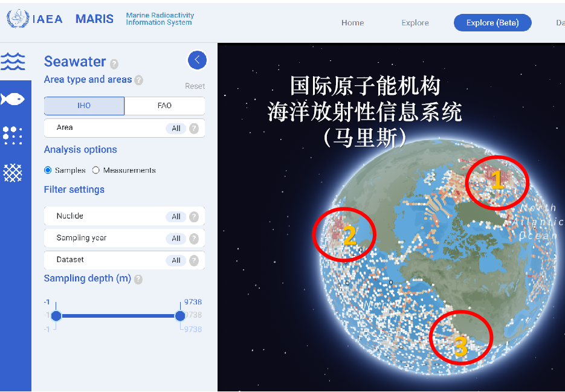Reset the filter settings
Viewport: 565px width, 392px height.
point(195,86)
